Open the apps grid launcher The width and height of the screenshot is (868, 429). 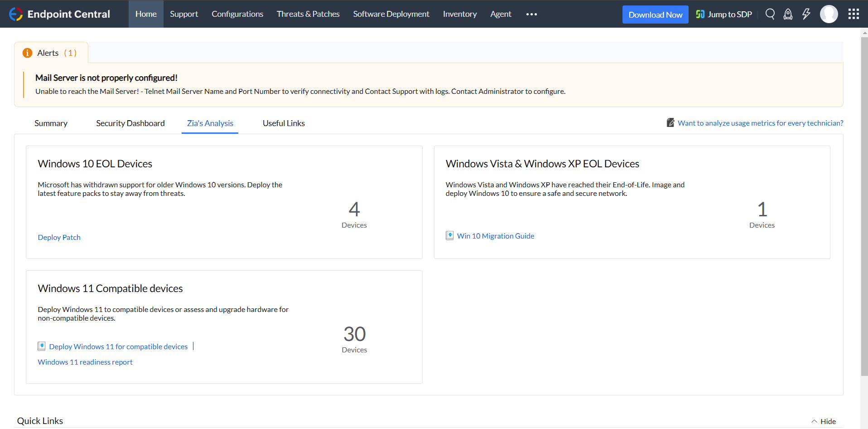[854, 14]
